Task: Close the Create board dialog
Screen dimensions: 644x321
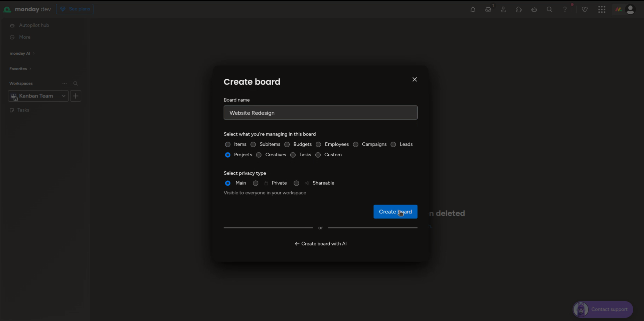Action: click(414, 80)
